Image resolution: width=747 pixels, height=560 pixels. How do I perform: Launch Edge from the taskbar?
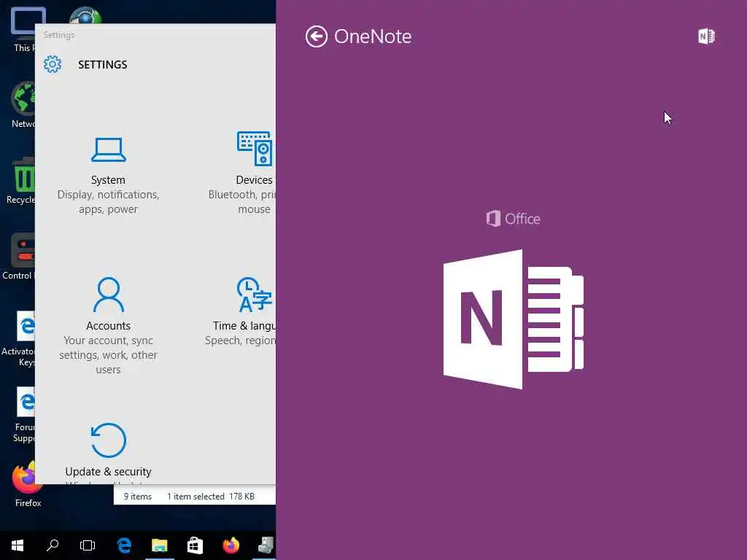click(x=124, y=545)
